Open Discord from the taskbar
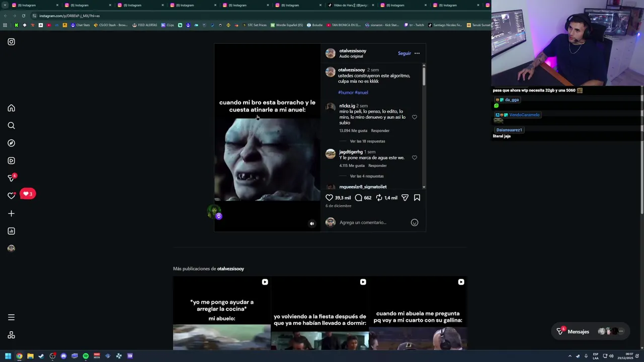The height and width of the screenshot is (362, 644). pos(63,356)
